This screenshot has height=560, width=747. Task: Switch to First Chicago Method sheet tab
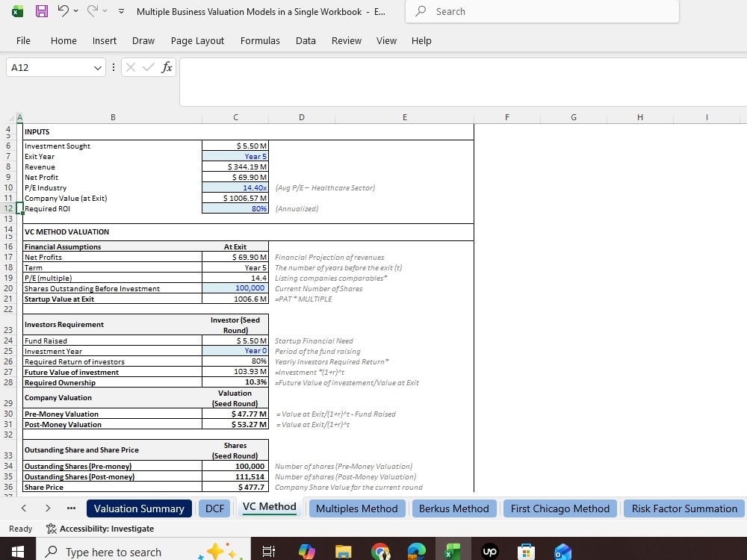click(x=560, y=508)
